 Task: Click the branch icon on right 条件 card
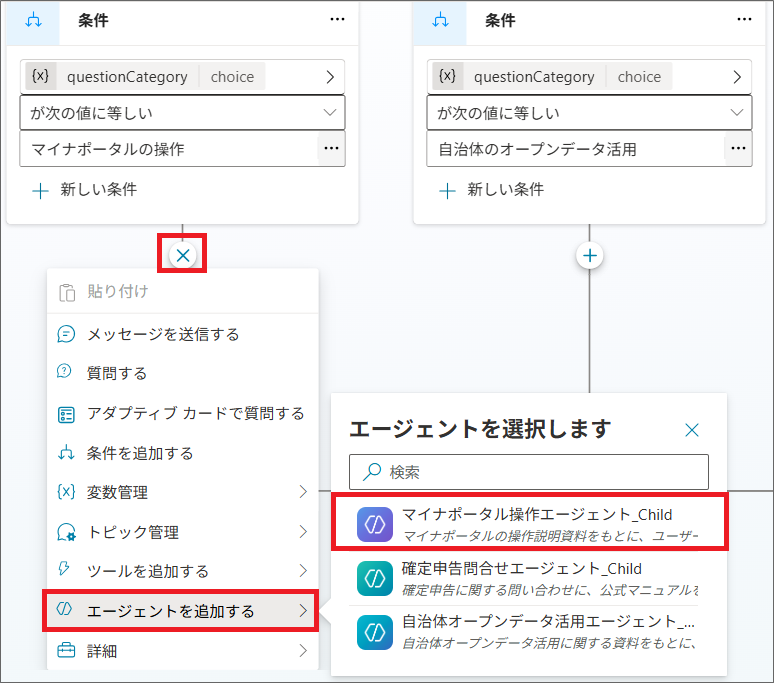click(440, 20)
